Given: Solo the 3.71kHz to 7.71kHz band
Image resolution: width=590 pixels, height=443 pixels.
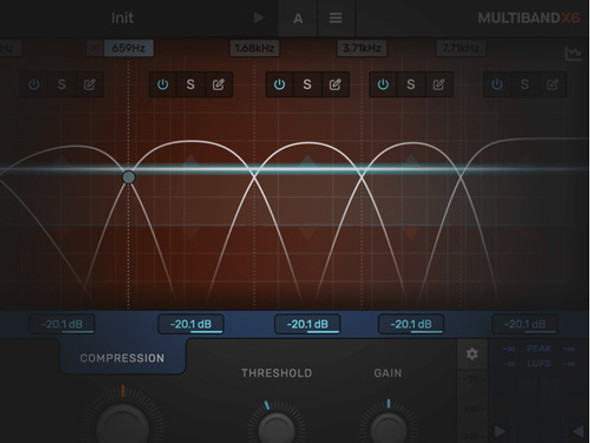Looking at the screenshot, I should pyautogui.click(x=411, y=84).
